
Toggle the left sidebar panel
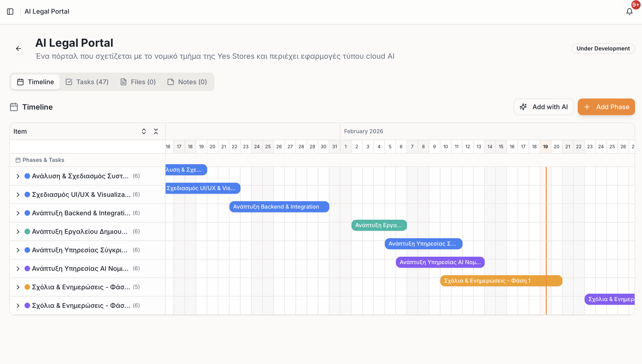(10, 12)
